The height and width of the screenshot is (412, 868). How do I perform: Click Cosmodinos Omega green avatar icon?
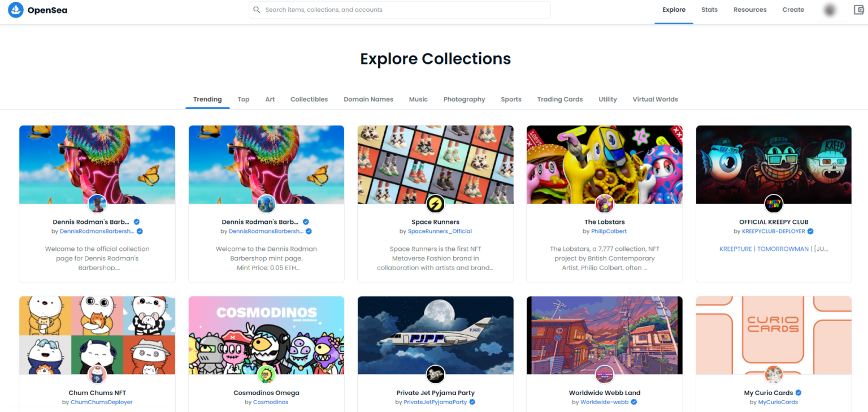point(266,374)
